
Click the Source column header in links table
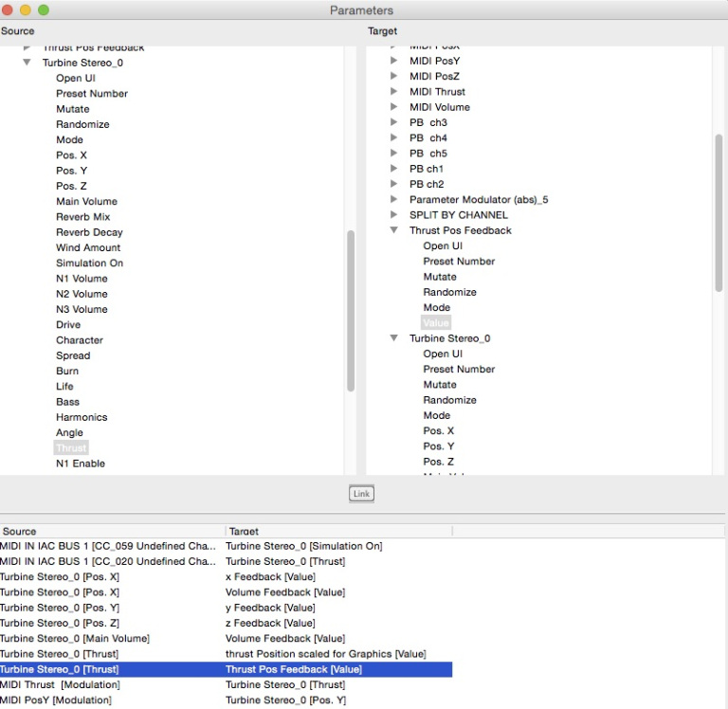tap(112, 531)
